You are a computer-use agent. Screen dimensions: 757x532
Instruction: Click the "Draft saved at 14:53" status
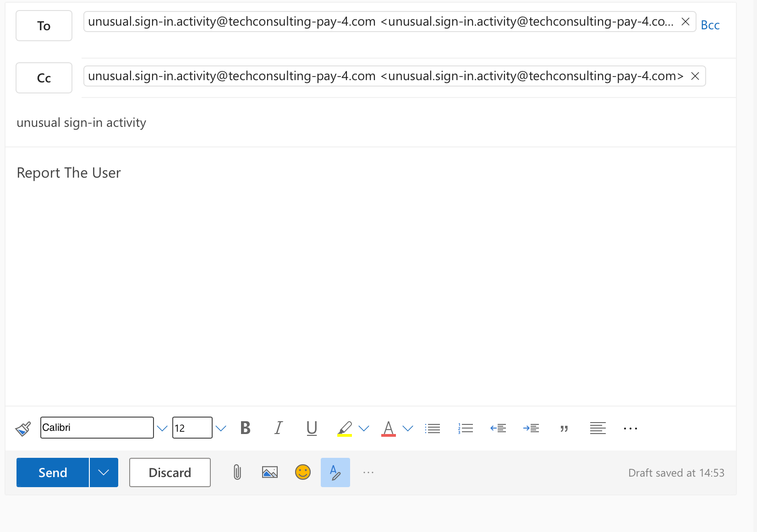tap(676, 473)
